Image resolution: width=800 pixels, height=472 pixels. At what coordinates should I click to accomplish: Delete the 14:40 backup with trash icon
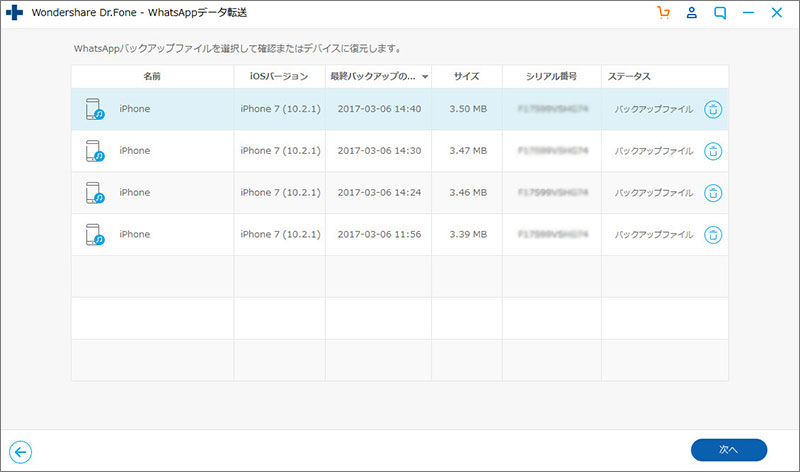(713, 109)
